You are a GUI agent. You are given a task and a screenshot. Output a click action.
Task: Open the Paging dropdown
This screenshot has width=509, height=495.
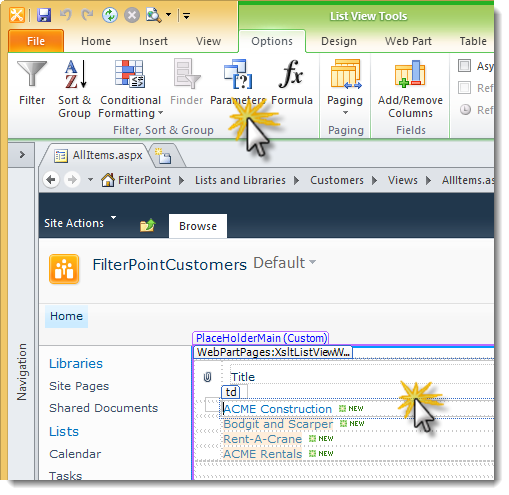(345, 87)
